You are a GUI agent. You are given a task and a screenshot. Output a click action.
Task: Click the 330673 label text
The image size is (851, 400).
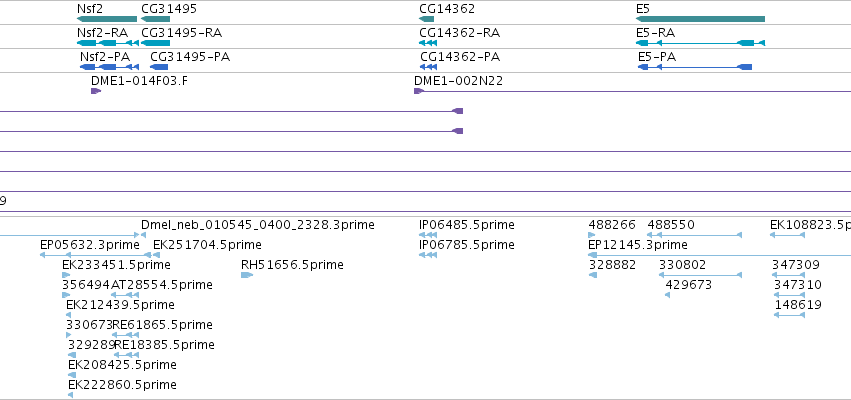[x=89, y=325]
